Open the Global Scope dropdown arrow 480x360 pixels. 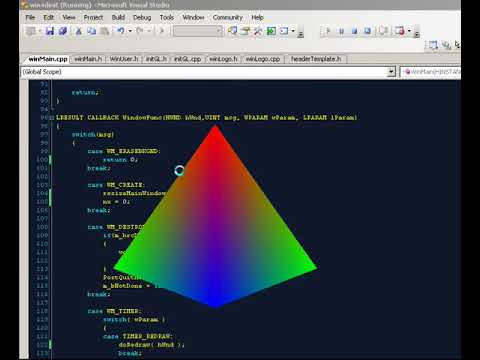391,72
